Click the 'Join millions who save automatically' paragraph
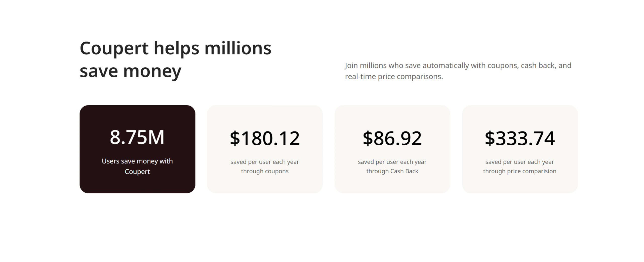This screenshot has height=262, width=644. click(458, 71)
